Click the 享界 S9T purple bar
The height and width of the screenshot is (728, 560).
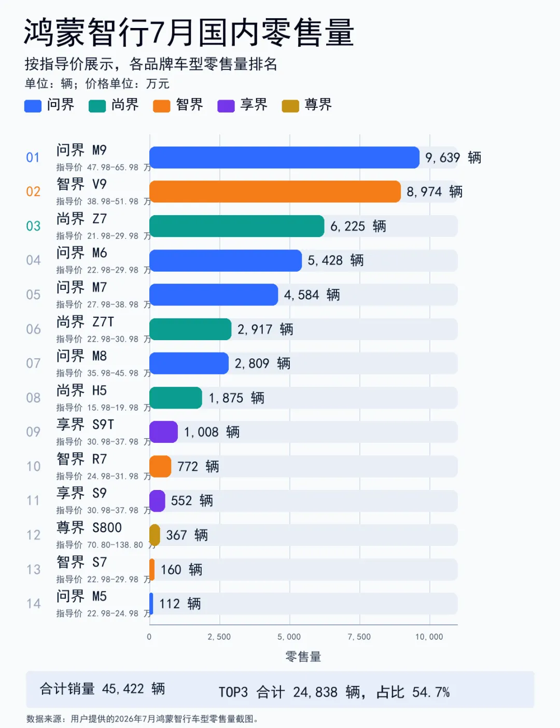163,432
